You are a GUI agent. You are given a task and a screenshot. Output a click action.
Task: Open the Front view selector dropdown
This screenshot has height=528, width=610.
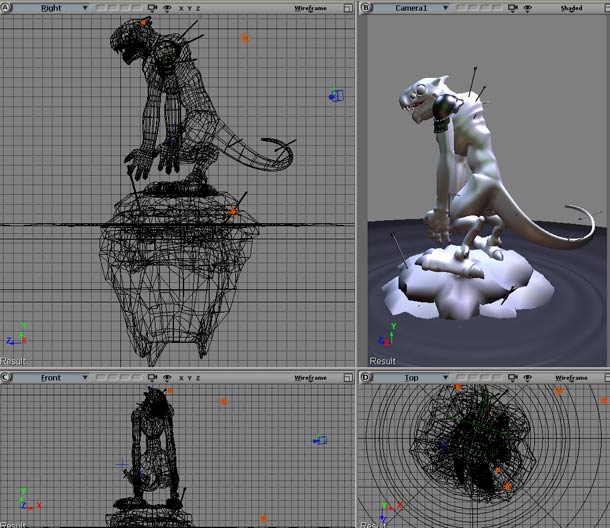click(x=51, y=377)
